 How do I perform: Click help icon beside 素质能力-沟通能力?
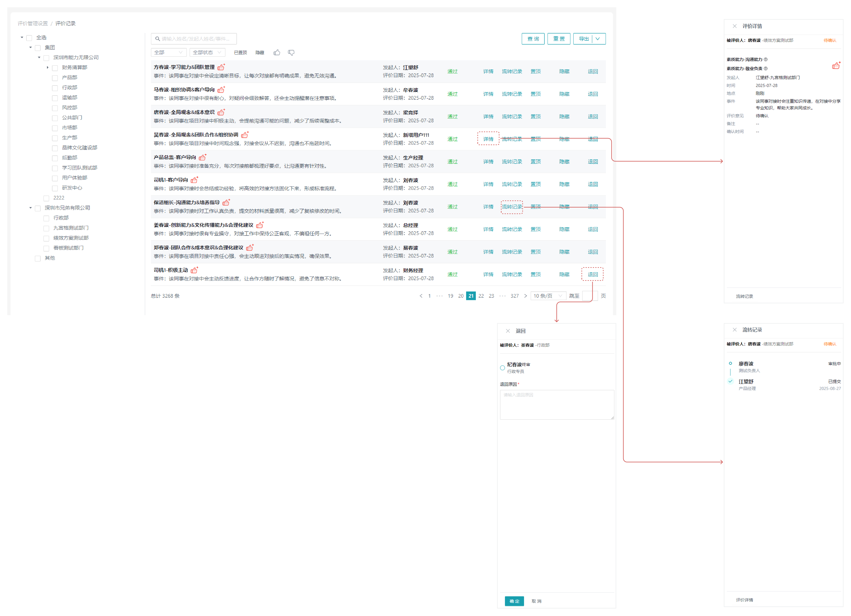click(766, 59)
